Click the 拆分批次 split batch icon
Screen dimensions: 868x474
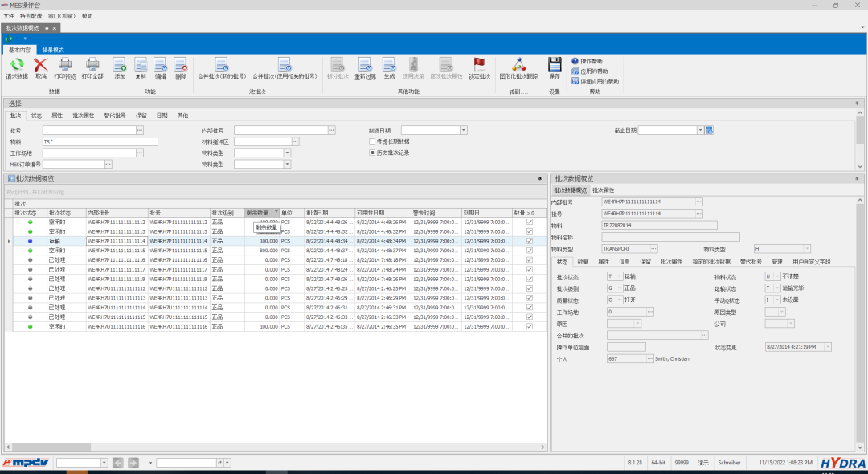[338, 64]
